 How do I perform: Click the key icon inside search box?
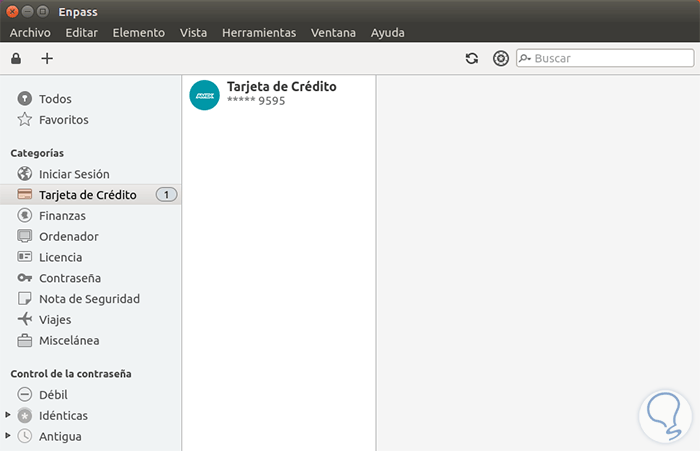[525, 58]
